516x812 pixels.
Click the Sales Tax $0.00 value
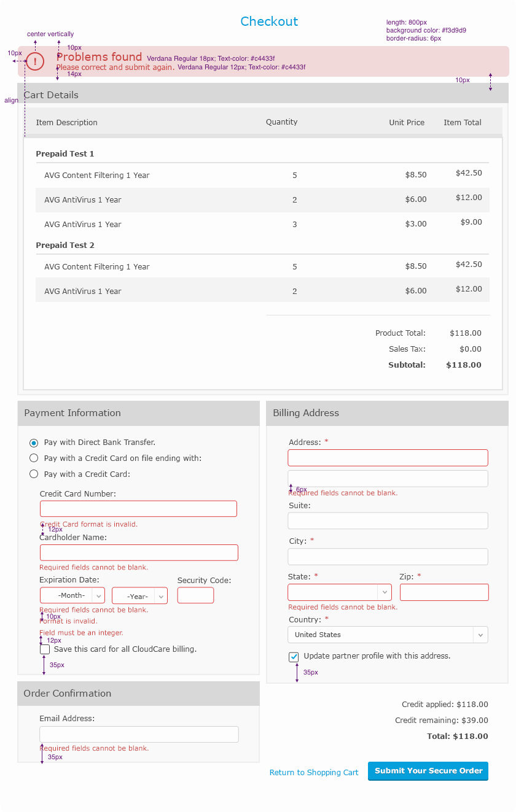[471, 349]
